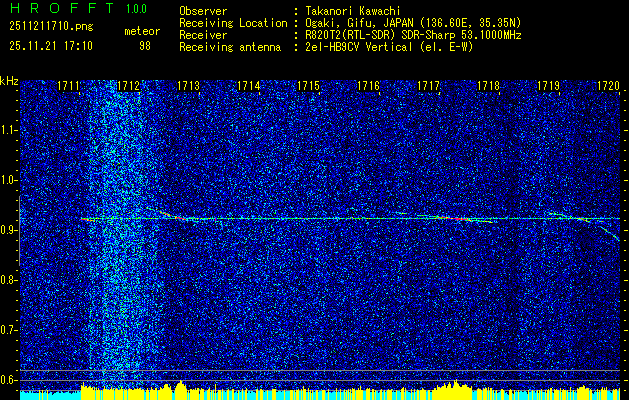Image resolution: width=629 pixels, height=400 pixels.
Task: Click the 0.6 kHz axis label
Action: click(8, 380)
